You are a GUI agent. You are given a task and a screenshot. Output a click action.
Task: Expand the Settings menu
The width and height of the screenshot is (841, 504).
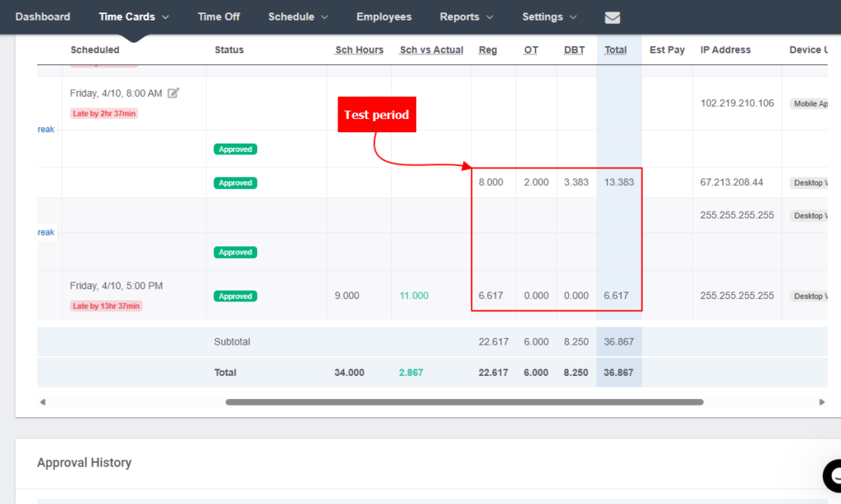point(549,16)
